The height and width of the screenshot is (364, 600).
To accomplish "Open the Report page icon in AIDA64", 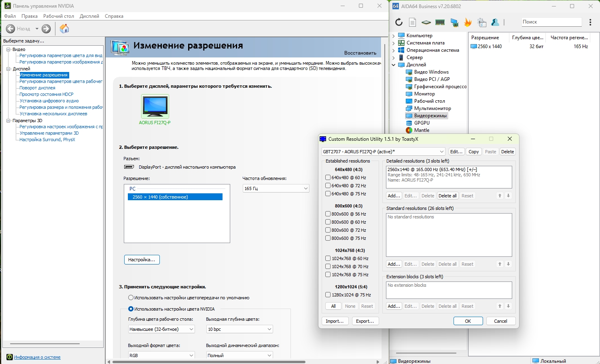I will [x=412, y=22].
